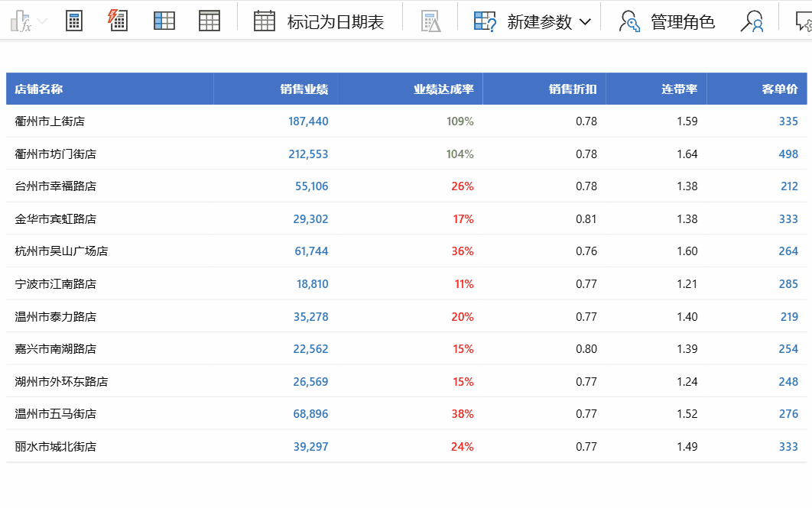Click the attach rate value 1.21
Screen dimensions: 812x508
tap(687, 284)
